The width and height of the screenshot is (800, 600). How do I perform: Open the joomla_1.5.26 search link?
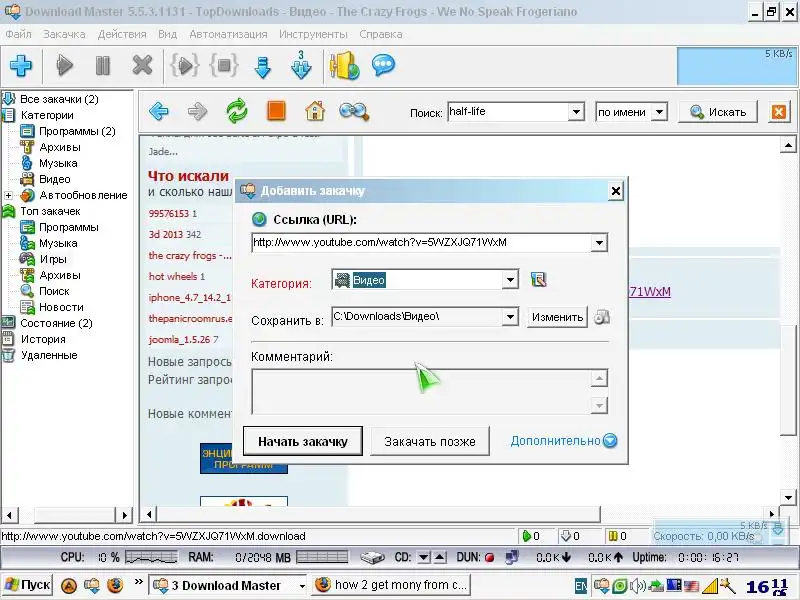click(179, 339)
